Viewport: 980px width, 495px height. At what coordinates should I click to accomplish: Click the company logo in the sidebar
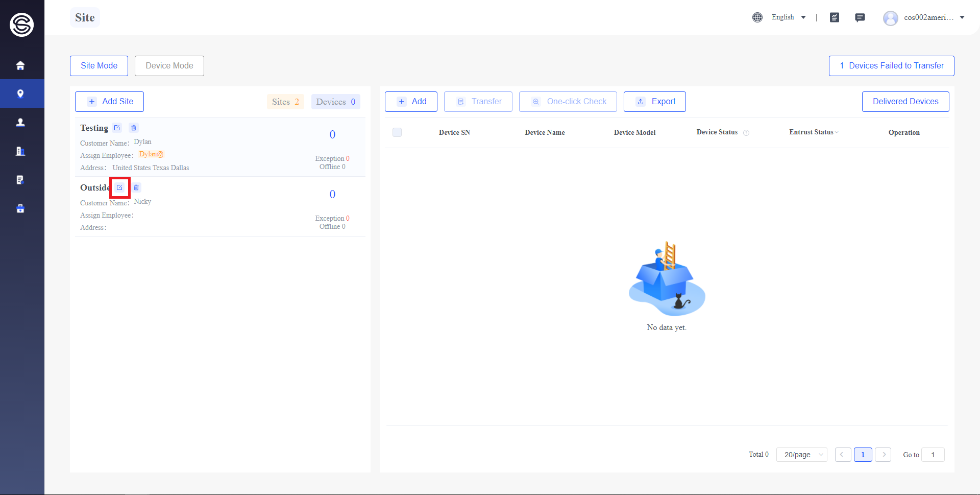coord(22,25)
